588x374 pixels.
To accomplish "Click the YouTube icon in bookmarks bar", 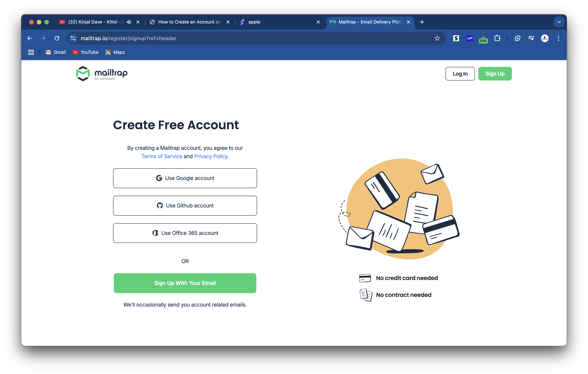I will click(x=75, y=52).
